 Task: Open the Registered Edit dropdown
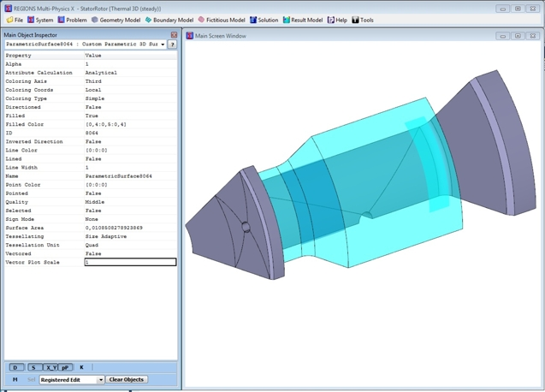point(100,379)
